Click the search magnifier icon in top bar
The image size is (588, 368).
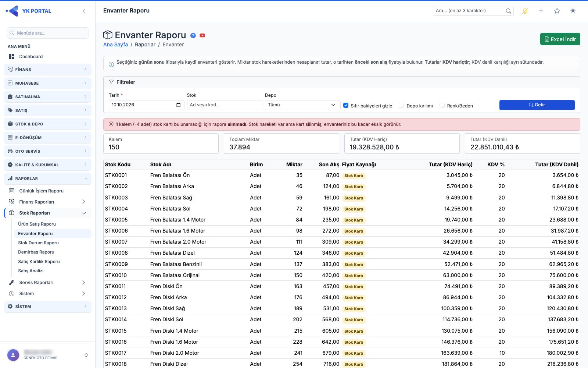[508, 11]
